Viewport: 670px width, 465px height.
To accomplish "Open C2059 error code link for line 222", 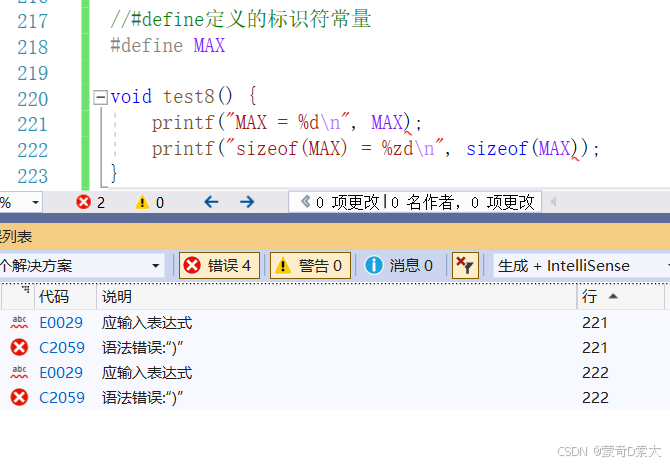I will [62, 398].
